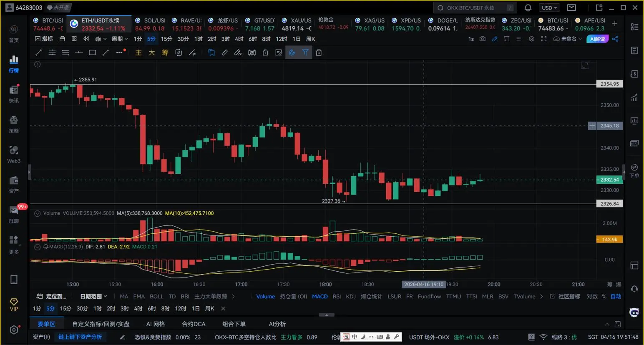Toggle the 持仓量 (OI) indicator
This screenshot has width=644, height=345.
(x=294, y=296)
